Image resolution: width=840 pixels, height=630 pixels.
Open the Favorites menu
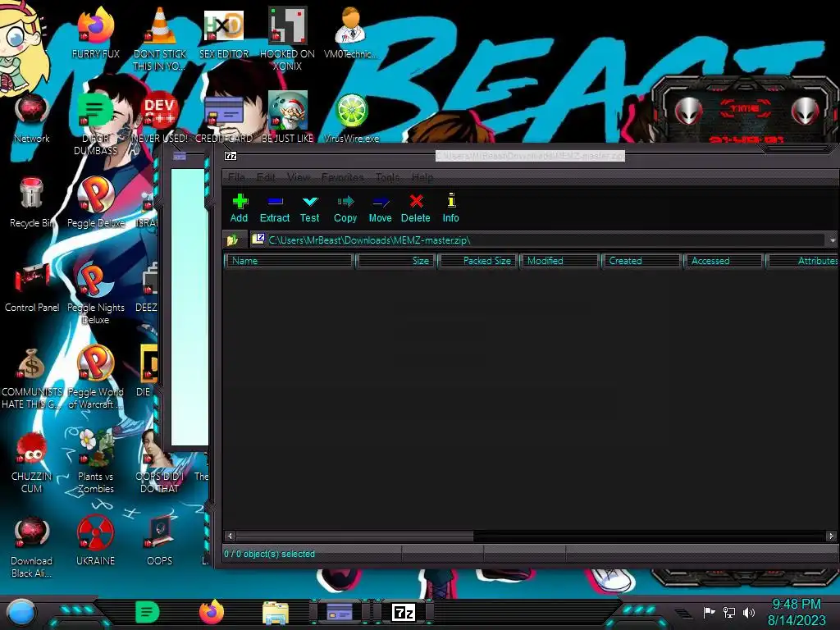pos(342,177)
